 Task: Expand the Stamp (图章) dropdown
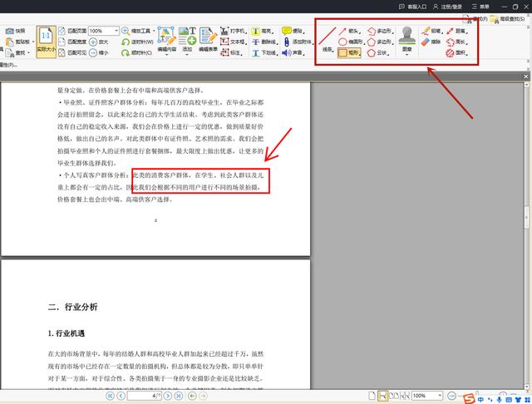[406, 54]
